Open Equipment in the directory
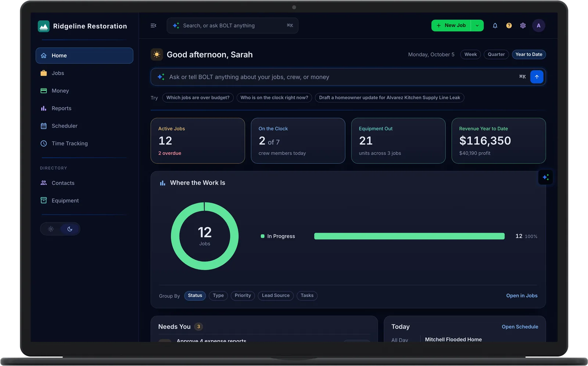This screenshot has width=588, height=366. coord(85,201)
